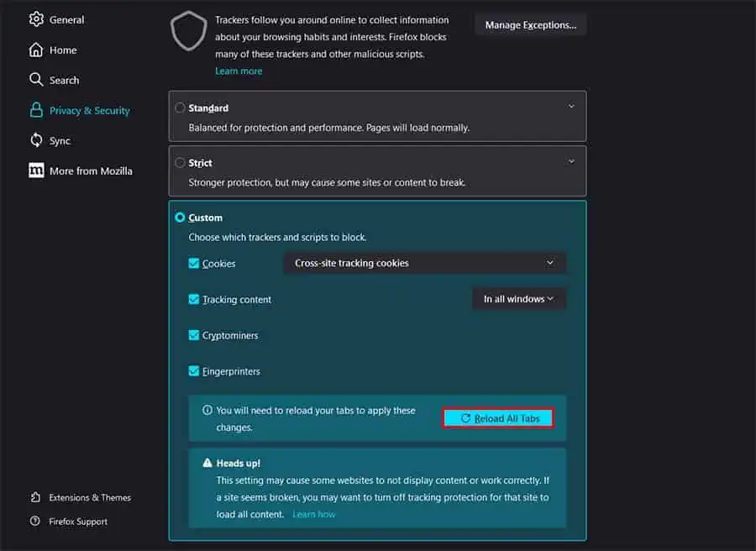The image size is (756, 551).
Task: Open Extensions & Themes link
Action: [x=90, y=497]
